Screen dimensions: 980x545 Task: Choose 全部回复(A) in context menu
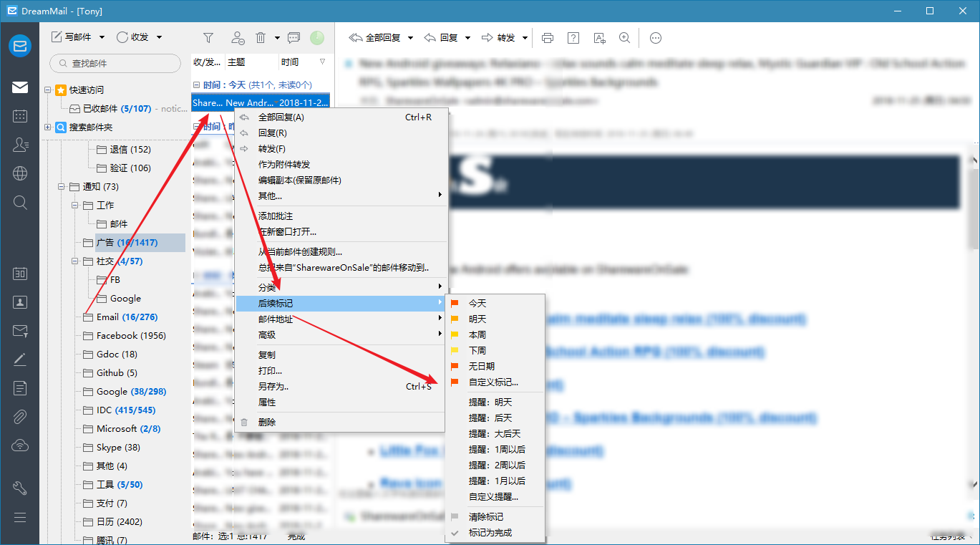click(x=341, y=117)
